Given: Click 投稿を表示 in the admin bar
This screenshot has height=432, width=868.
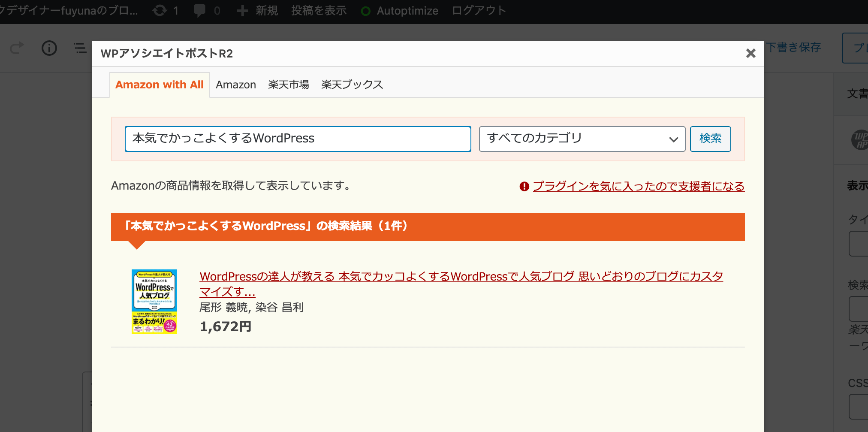Looking at the screenshot, I should click(319, 11).
